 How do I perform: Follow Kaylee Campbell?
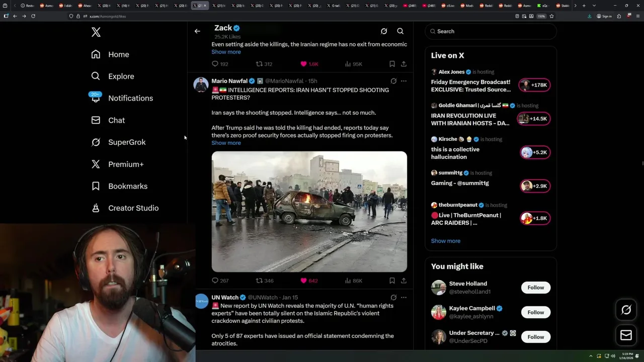click(536, 312)
